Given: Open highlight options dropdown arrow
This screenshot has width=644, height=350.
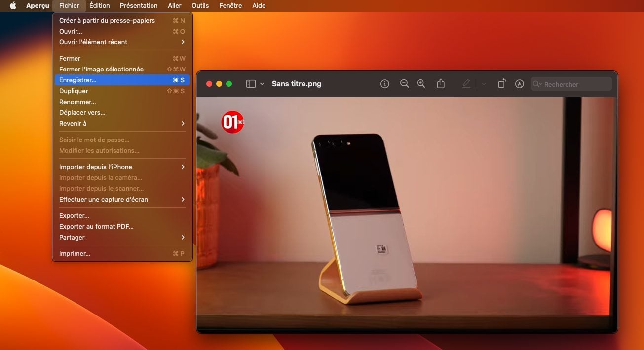Looking at the screenshot, I should tap(484, 84).
